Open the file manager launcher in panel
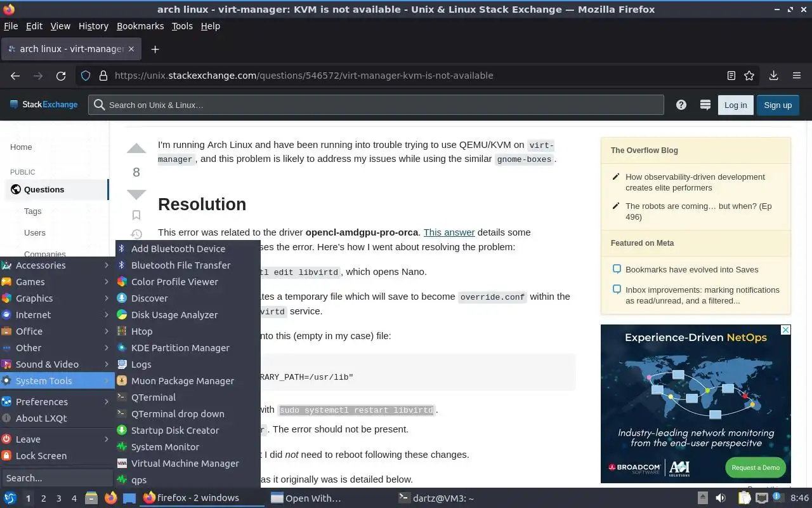Image resolution: width=812 pixels, height=508 pixels. [91, 498]
